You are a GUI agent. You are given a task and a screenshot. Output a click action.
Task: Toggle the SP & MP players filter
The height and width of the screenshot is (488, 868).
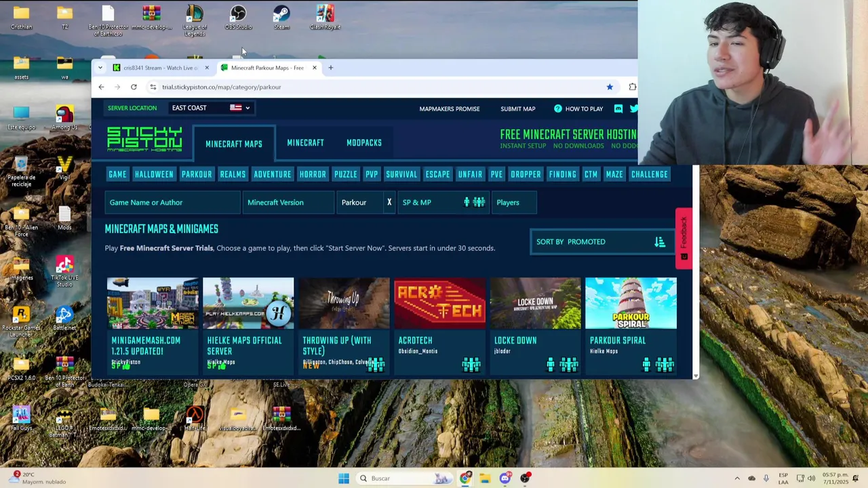point(443,202)
